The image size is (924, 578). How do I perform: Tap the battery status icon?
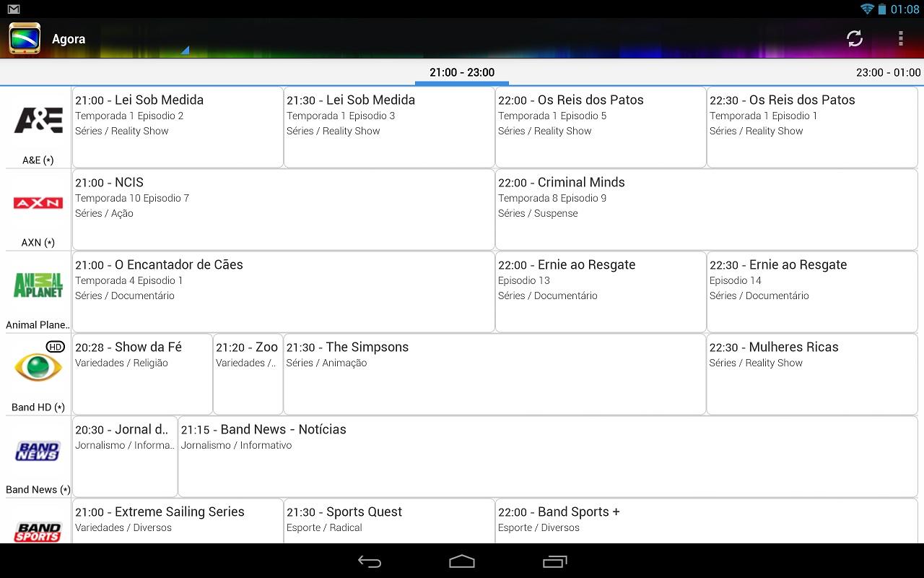[881, 9]
